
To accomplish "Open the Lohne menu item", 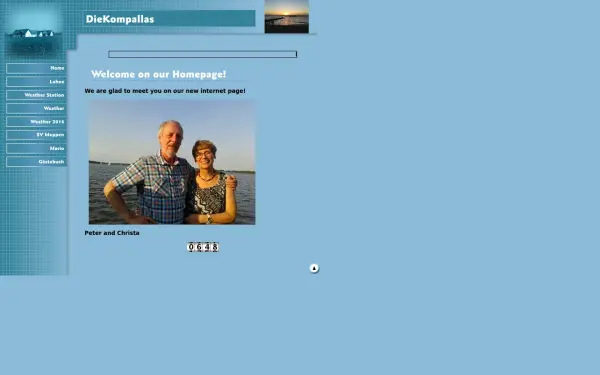I will 36,82.
